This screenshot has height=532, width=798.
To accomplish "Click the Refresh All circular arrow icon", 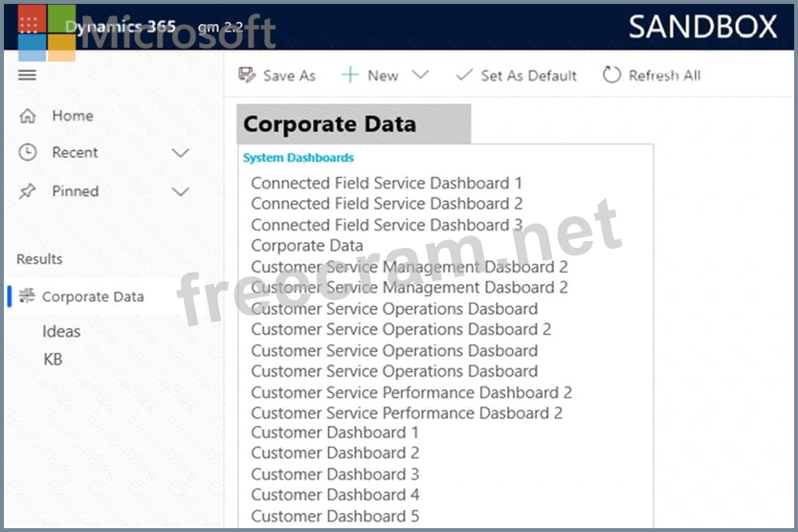I will pos(611,75).
